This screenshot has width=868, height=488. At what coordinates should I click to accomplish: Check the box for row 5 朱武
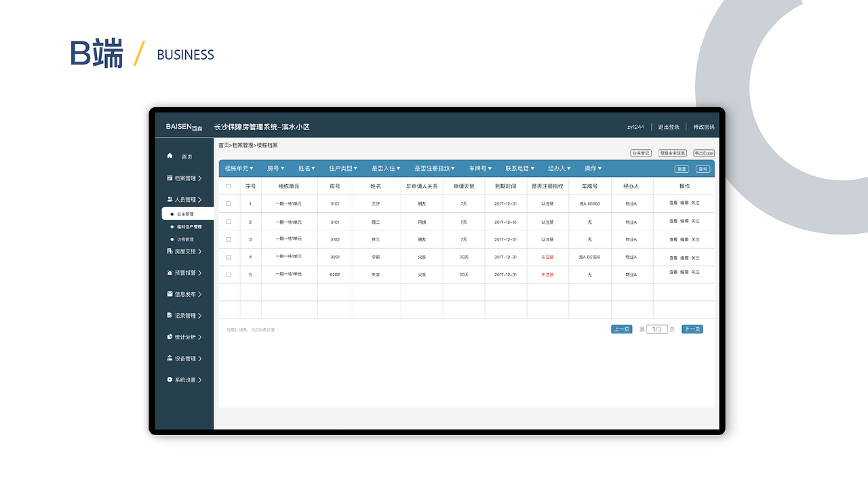[229, 274]
